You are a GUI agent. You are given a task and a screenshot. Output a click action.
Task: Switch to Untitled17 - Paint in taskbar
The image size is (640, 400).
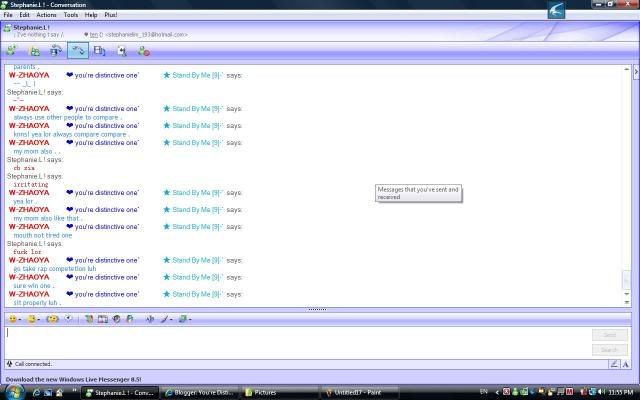359,393
